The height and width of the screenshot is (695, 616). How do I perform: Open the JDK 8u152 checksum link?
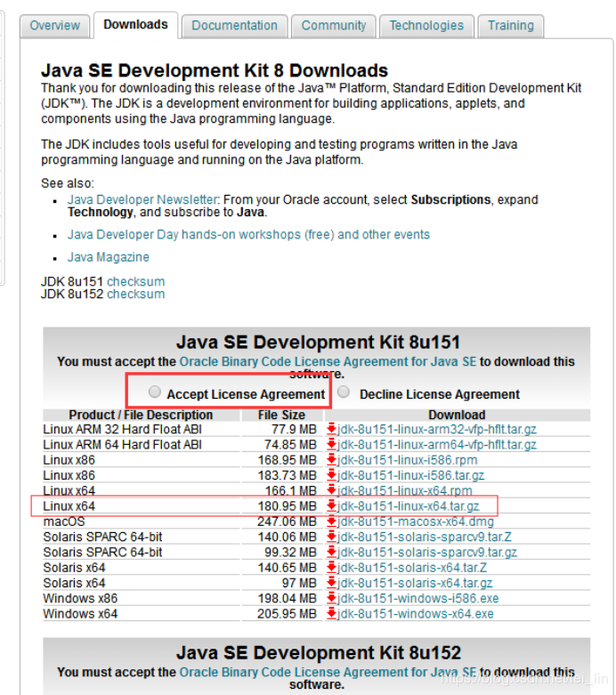[x=135, y=294]
